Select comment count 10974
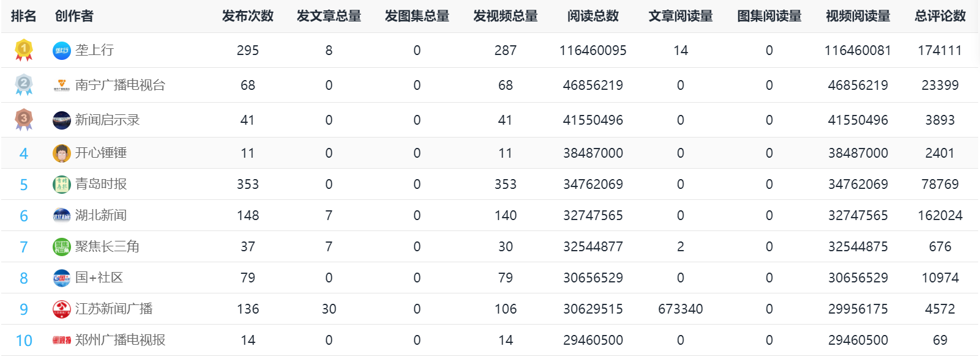980x357 pixels. coord(940,278)
